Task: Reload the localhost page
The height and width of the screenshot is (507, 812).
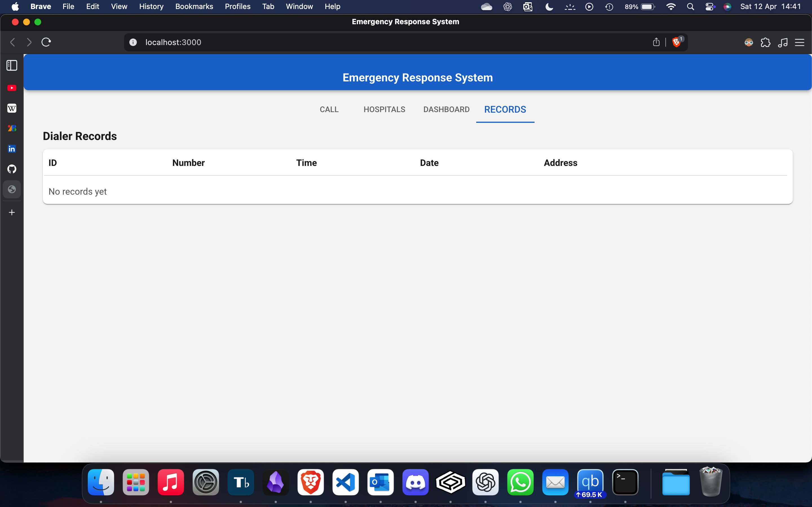Action: [x=46, y=42]
